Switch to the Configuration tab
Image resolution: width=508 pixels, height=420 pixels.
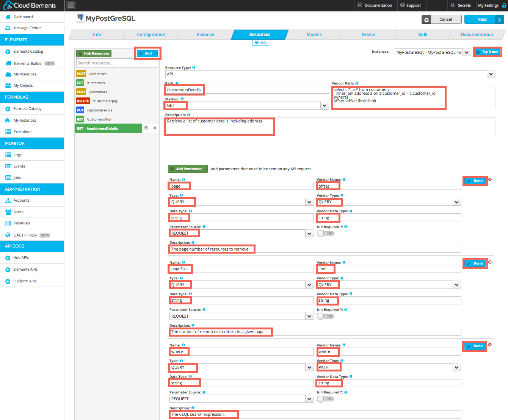(x=151, y=34)
